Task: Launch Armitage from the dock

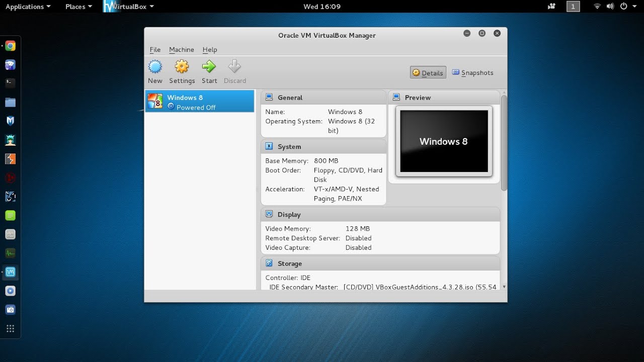Action: pyautogui.click(x=10, y=140)
